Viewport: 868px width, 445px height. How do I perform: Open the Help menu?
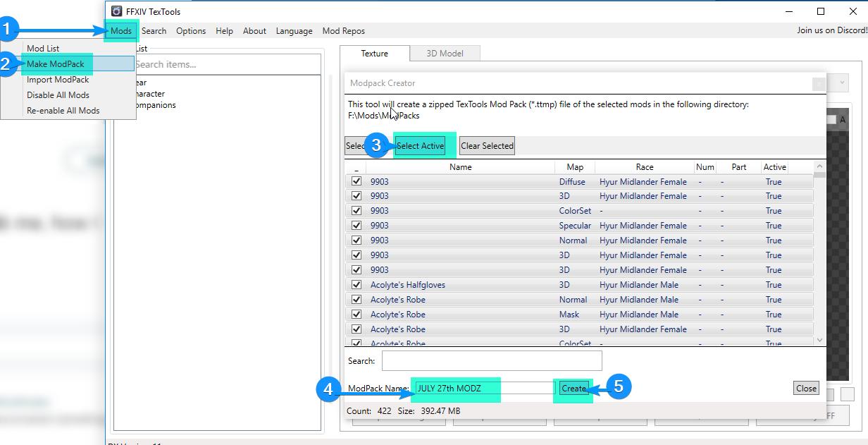pos(224,31)
